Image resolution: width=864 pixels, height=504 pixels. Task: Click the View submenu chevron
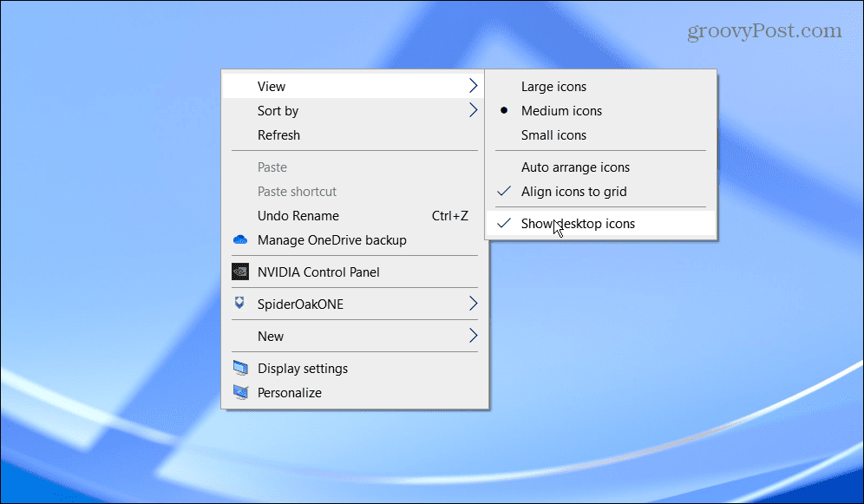473,86
